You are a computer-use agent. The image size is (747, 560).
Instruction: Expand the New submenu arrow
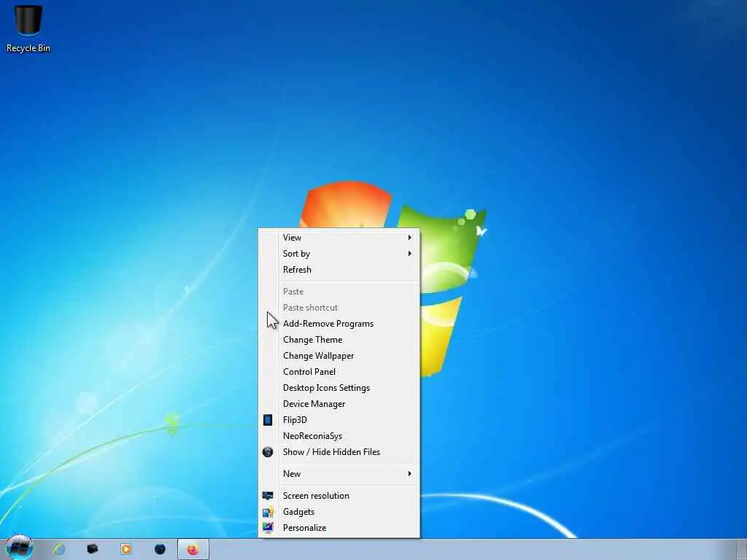(410, 473)
